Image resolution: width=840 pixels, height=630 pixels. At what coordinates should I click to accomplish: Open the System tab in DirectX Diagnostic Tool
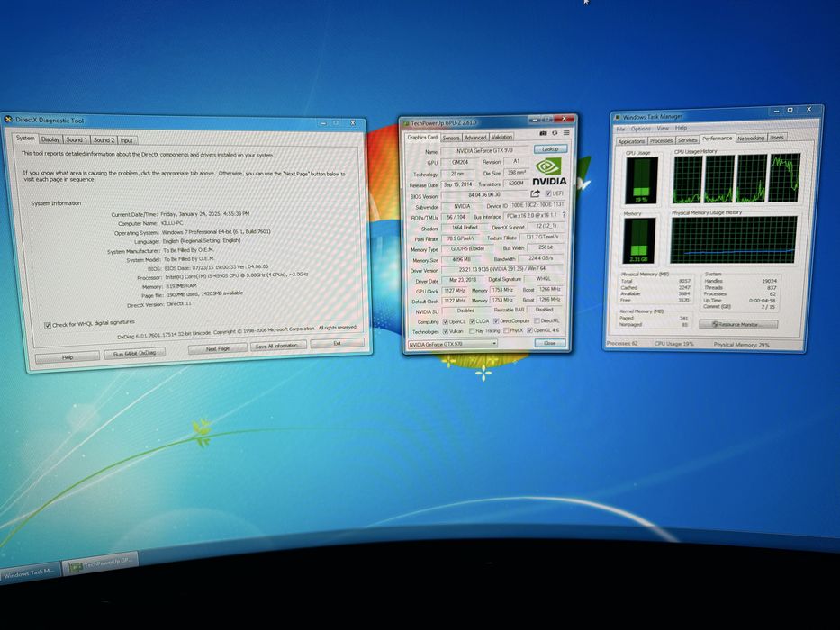[25, 139]
